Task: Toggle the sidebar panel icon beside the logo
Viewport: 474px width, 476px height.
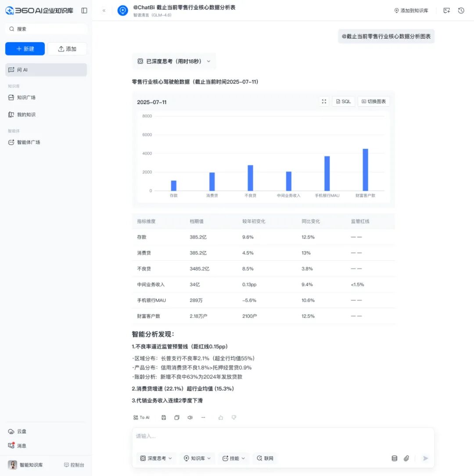Action: pos(84,11)
